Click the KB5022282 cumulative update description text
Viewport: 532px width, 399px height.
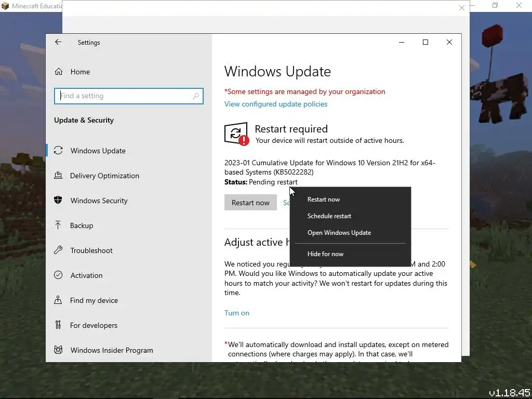point(329,167)
